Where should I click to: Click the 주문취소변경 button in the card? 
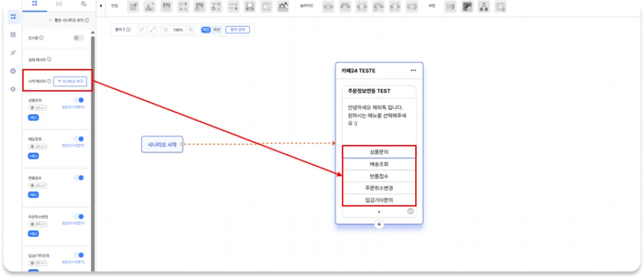(x=379, y=188)
